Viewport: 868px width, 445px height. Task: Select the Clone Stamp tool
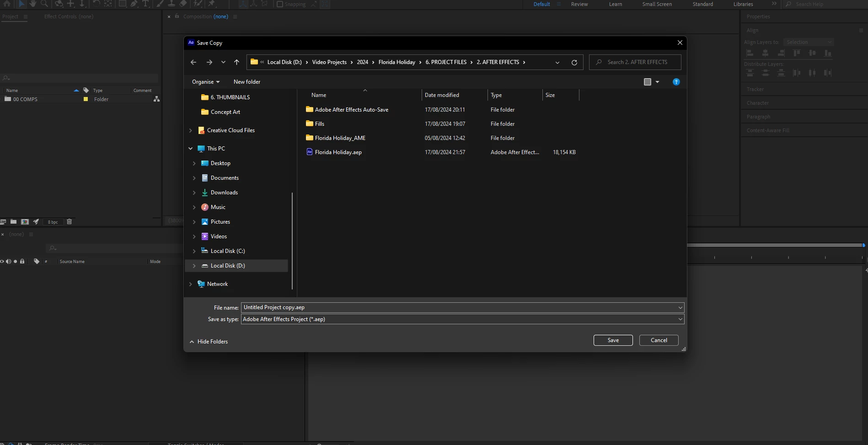coord(171,4)
